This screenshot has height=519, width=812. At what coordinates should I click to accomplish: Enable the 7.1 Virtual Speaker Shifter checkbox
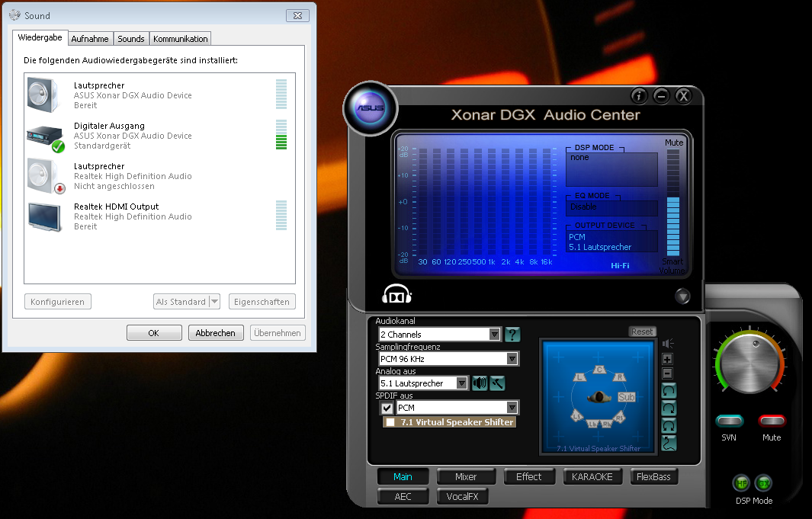[390, 422]
